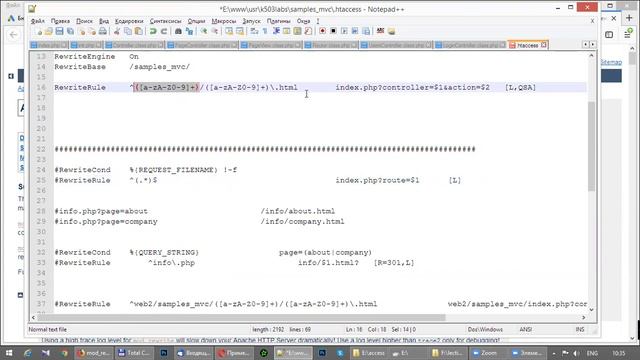Redo the last undone edit
Image resolution: width=640 pixels, height=360 pixels.
tap(164, 31)
